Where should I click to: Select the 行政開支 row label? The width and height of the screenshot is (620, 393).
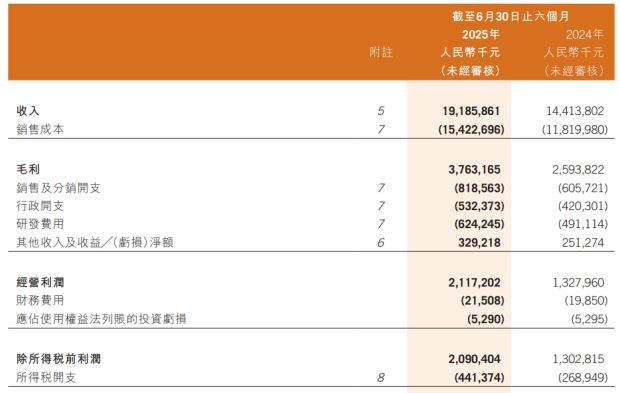click(x=40, y=206)
